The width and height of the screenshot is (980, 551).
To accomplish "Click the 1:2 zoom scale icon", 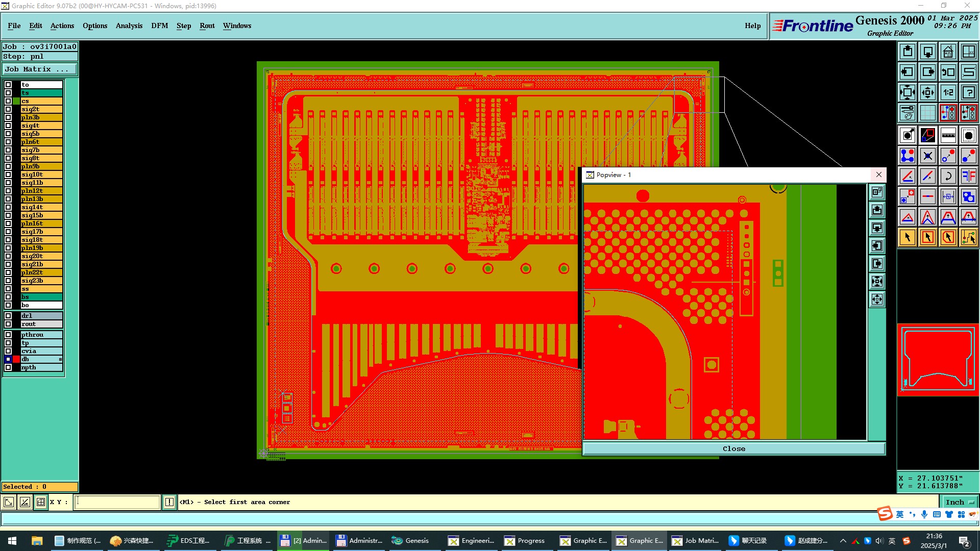I will click(x=948, y=92).
